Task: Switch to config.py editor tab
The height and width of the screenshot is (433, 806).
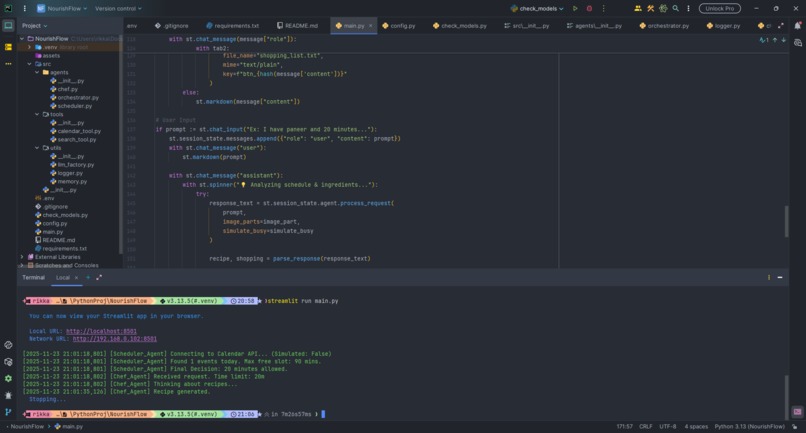Action: point(398,26)
